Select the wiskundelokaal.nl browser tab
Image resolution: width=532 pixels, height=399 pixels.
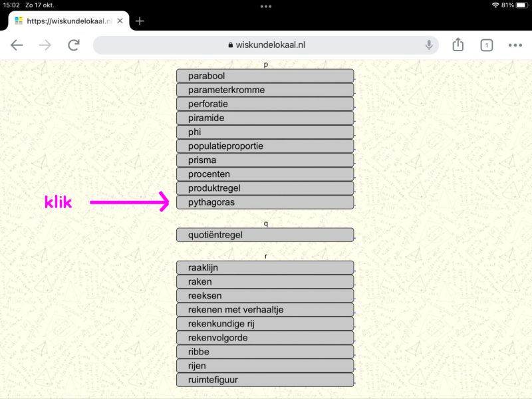(x=63, y=21)
